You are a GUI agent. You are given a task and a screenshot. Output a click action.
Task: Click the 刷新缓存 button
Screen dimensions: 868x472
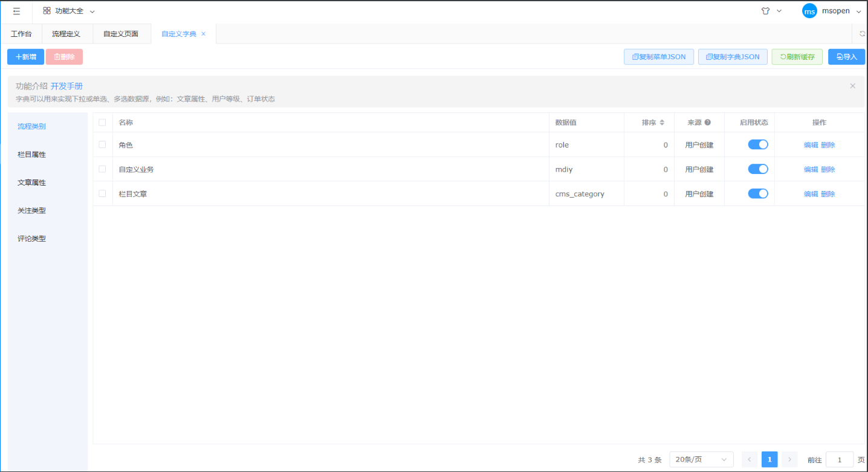(x=797, y=57)
